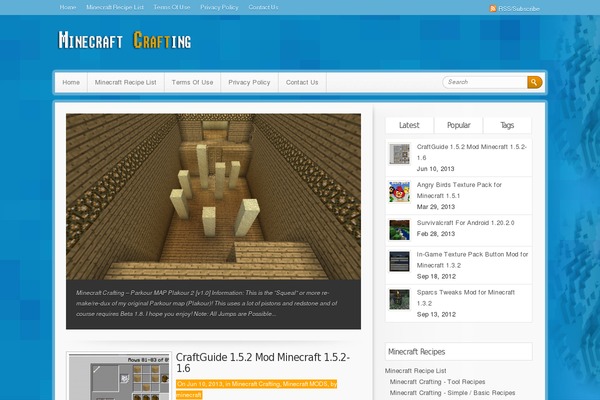
Task: Switch to the Tags tab
Action: click(x=507, y=125)
